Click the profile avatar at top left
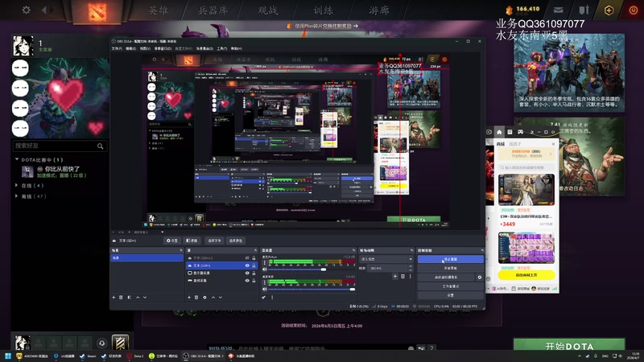 [x=23, y=46]
